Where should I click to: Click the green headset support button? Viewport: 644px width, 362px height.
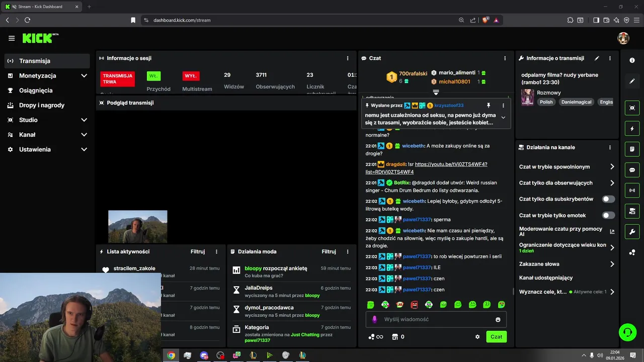(x=628, y=332)
